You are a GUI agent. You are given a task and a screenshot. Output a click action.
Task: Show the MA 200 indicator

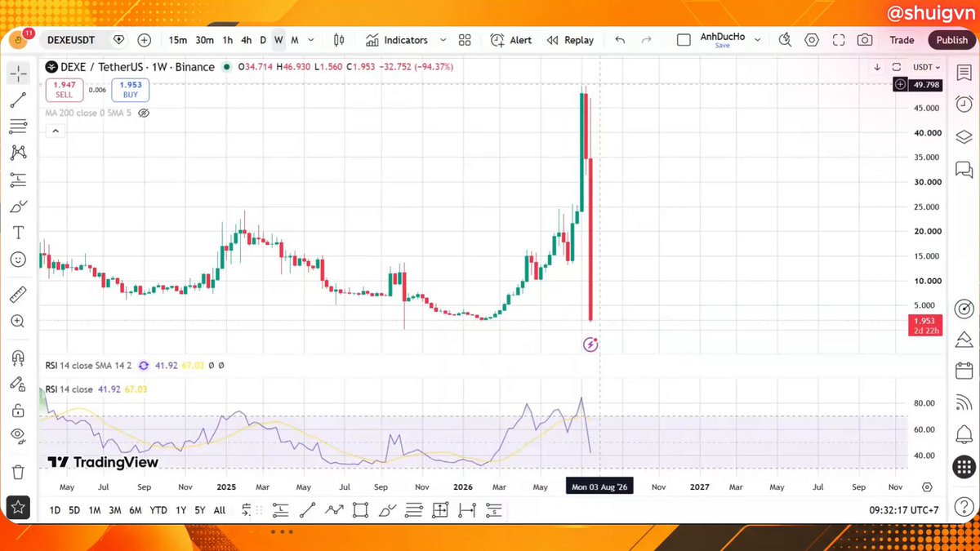coord(144,113)
